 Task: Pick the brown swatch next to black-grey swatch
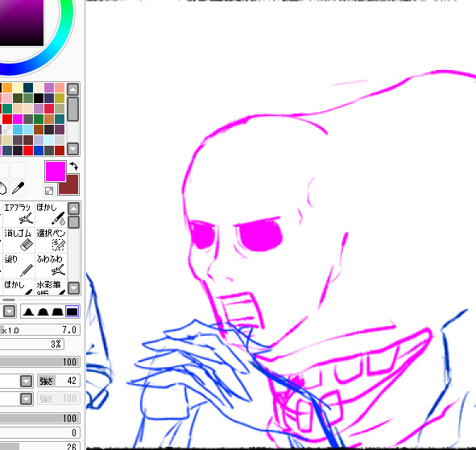coord(39,130)
